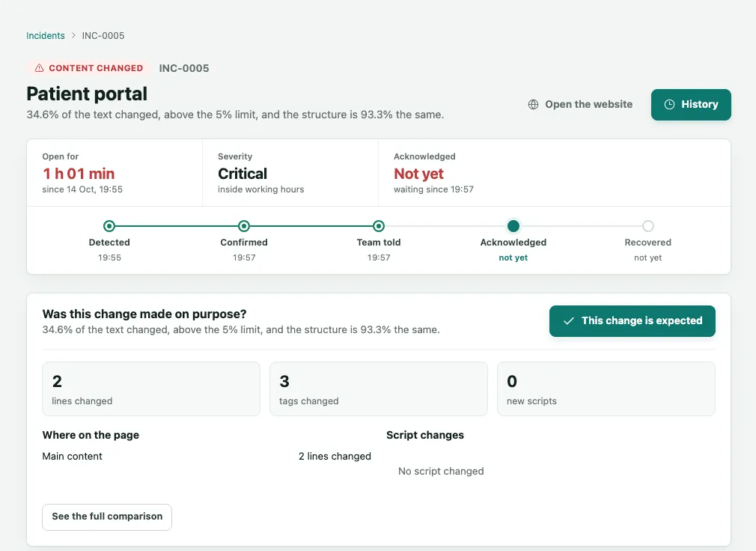
Task: Click the Patient portal heading
Action: tap(87, 94)
